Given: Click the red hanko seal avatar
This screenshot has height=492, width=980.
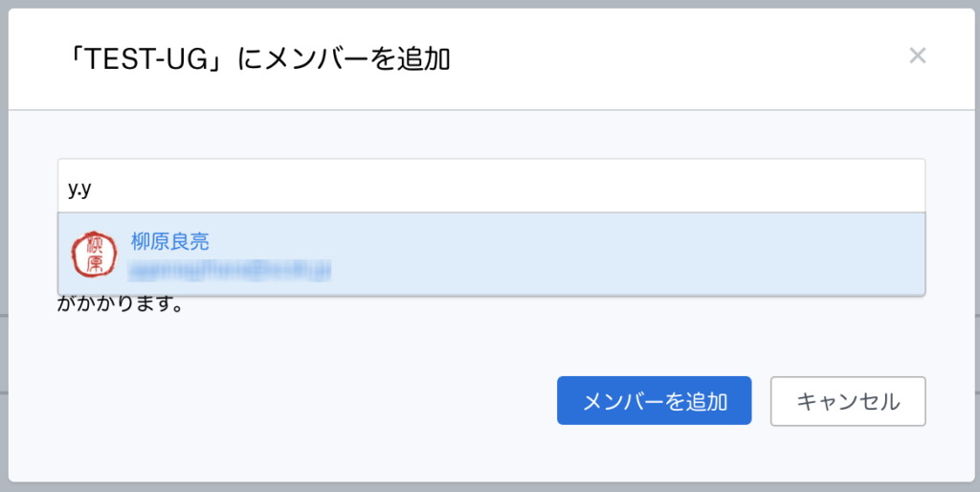Looking at the screenshot, I should point(94,255).
